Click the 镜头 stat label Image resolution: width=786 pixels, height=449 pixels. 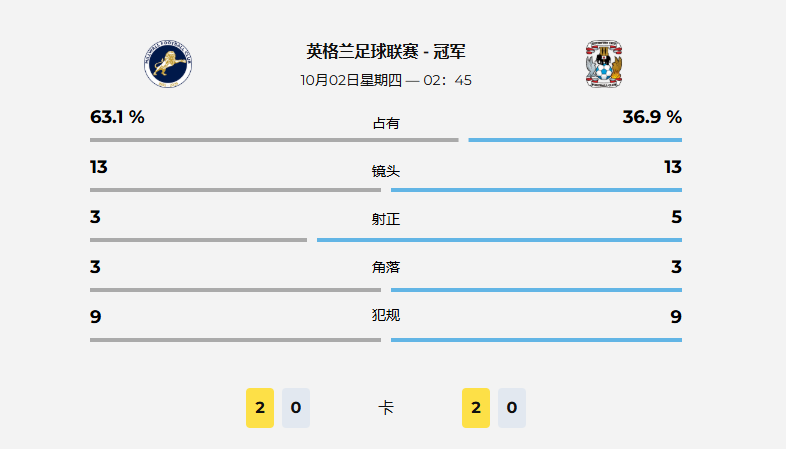coord(386,171)
